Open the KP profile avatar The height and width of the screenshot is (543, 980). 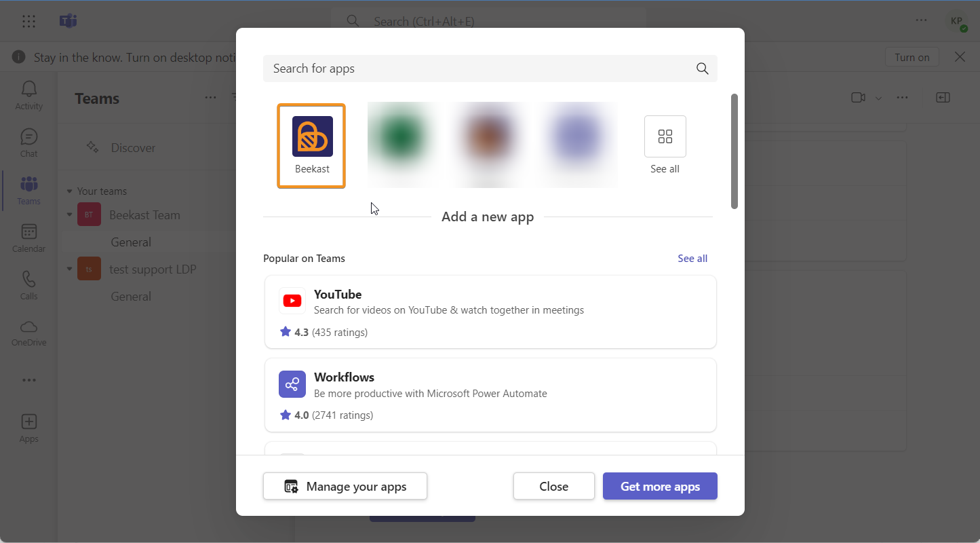tap(957, 21)
